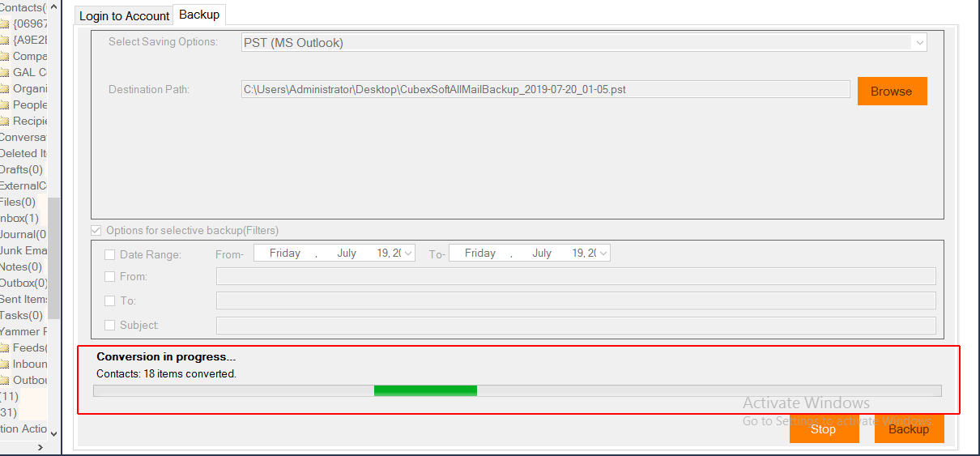Click the Companies folder icon
This screenshot has width=980, height=456.
(x=5, y=57)
